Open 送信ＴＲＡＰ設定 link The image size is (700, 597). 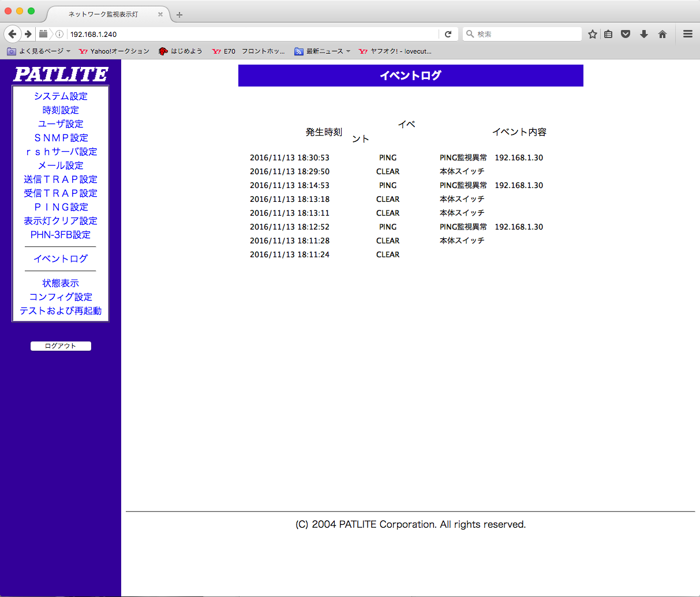(x=61, y=179)
